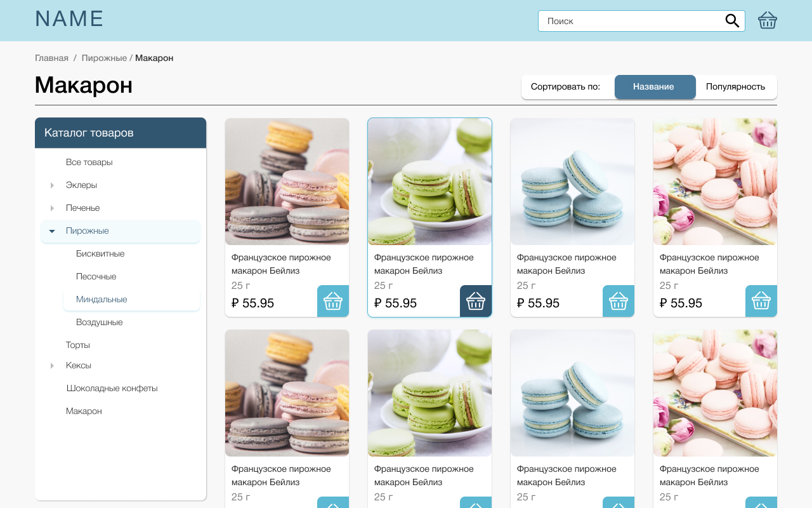
Task: Select Торты in the catalog
Action: click(78, 345)
